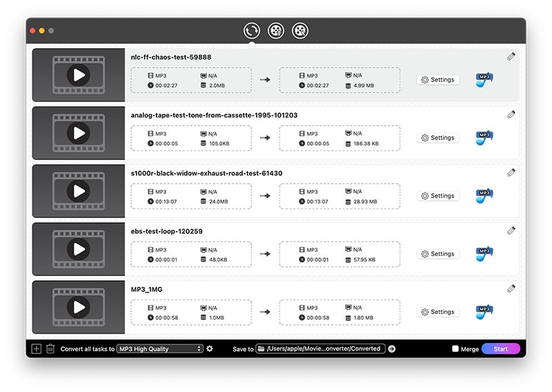Open the third film reel tab

coord(299,30)
